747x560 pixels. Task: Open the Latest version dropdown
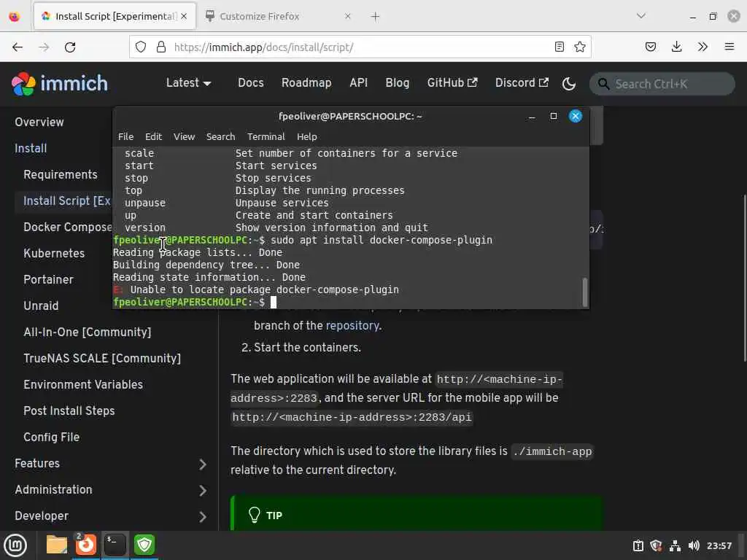(x=189, y=83)
